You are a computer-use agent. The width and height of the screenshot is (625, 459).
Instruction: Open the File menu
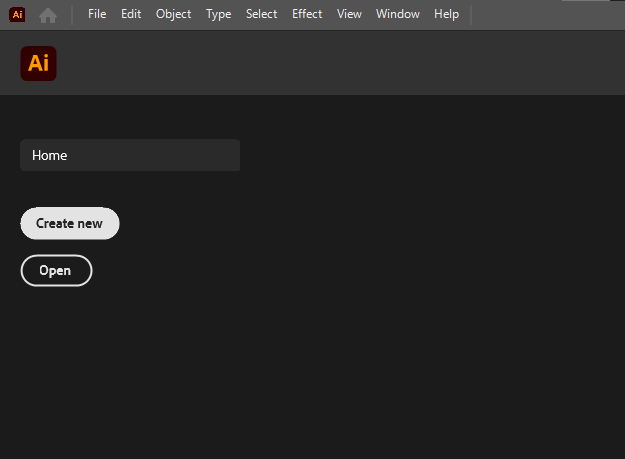(x=97, y=14)
